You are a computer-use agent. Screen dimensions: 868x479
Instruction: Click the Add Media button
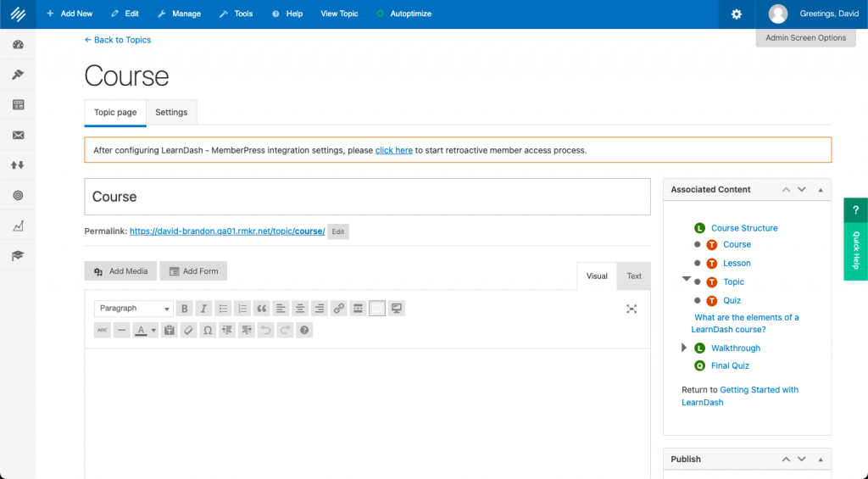[121, 271]
